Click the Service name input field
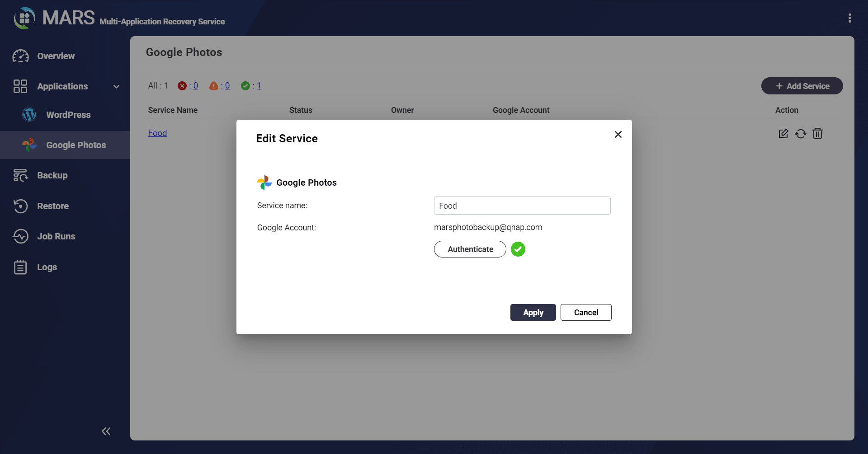 [x=522, y=206]
